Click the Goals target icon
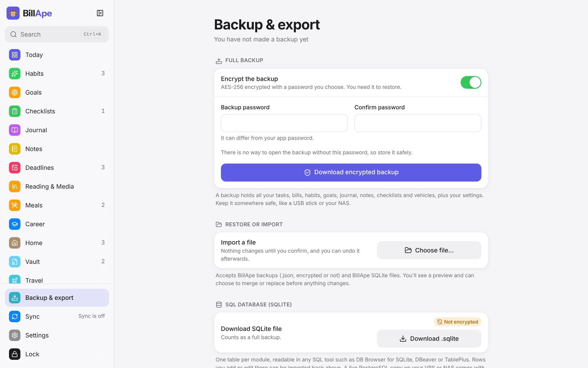 pyautogui.click(x=15, y=92)
